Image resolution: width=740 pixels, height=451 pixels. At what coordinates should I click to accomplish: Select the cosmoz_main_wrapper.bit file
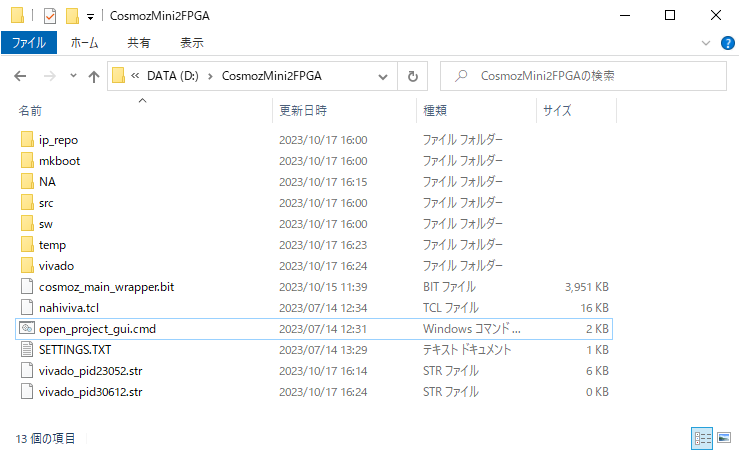pos(106,287)
